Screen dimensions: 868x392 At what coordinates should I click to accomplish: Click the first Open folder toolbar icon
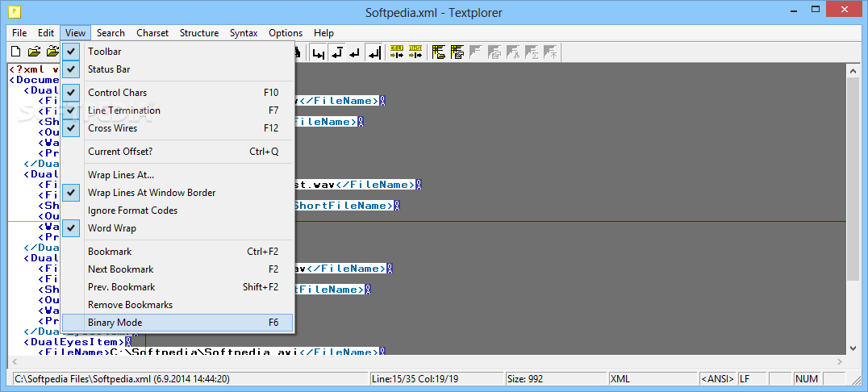[x=35, y=52]
